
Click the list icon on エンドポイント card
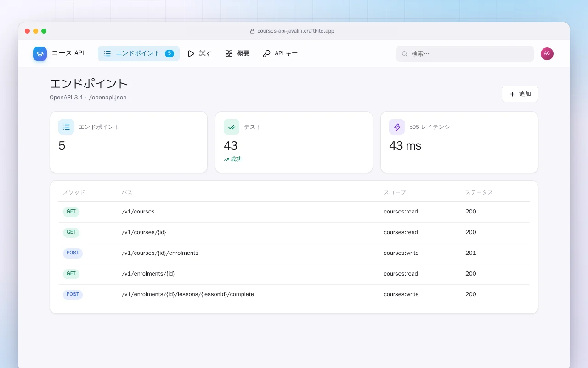click(66, 127)
